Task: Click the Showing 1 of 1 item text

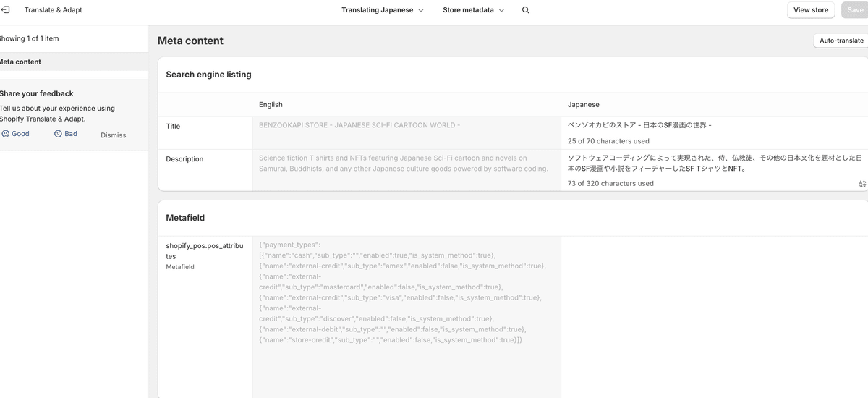Action: [x=30, y=38]
